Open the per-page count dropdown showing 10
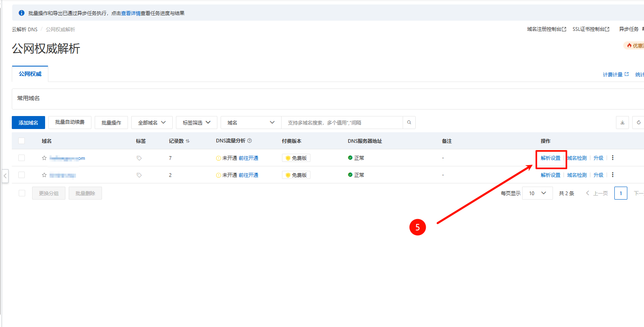This screenshot has width=644, height=327. point(537,193)
